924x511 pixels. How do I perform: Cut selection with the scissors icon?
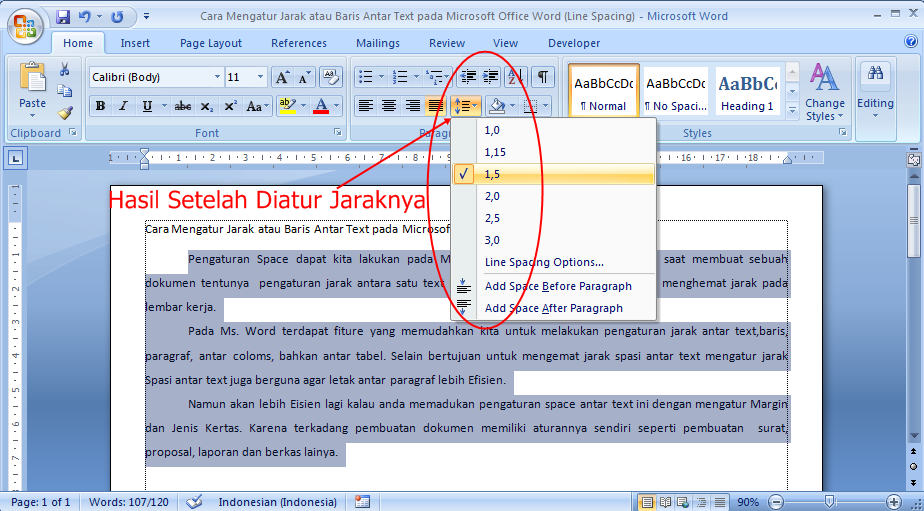64,70
